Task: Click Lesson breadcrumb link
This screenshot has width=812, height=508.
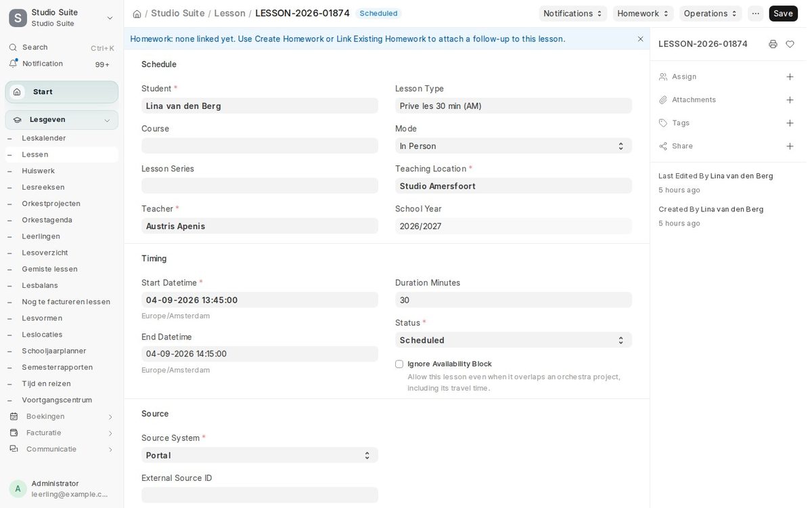Action: pos(229,14)
